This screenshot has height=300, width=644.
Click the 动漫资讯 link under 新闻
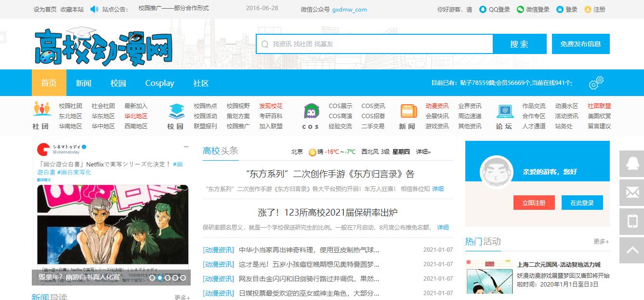[437, 106]
